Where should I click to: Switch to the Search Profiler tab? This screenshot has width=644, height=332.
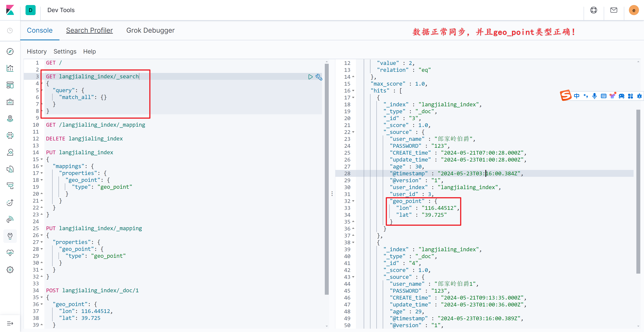click(89, 30)
